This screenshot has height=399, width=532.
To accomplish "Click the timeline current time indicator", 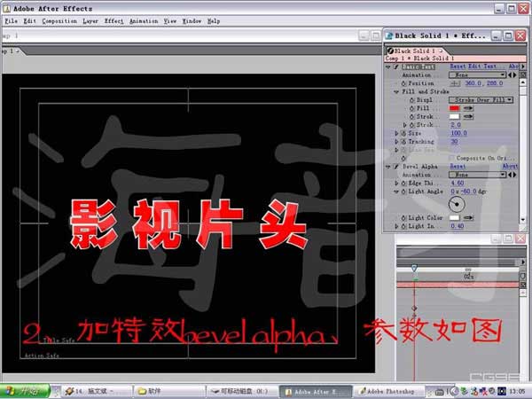I will (414, 269).
